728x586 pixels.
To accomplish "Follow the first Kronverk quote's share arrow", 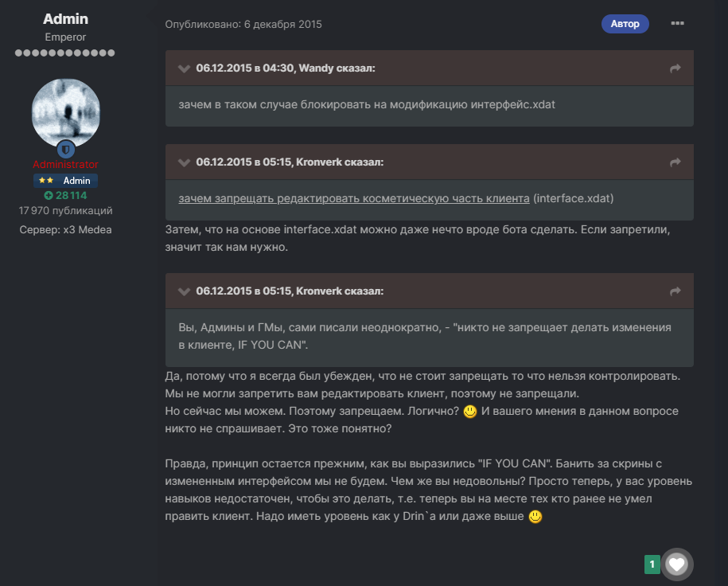I will click(675, 162).
